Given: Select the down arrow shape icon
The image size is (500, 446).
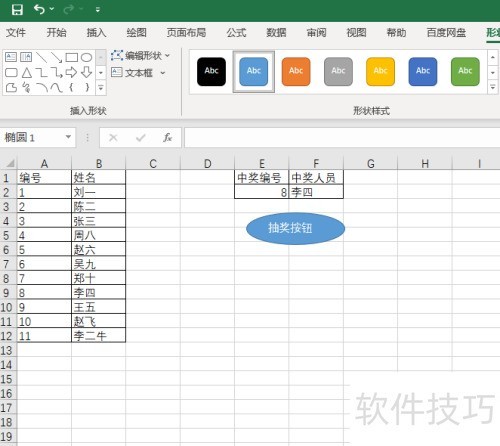Looking at the screenshot, I should pyautogui.click(x=86, y=72).
